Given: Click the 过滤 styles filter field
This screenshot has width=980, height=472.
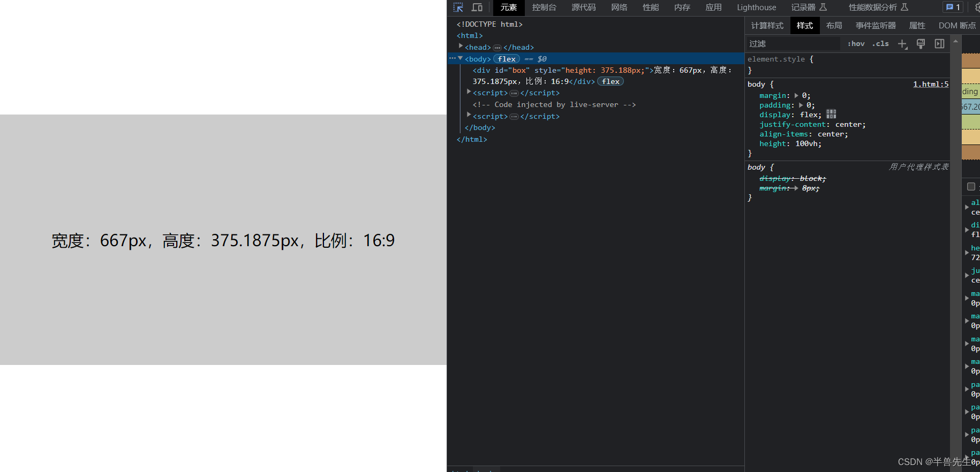Looking at the screenshot, I should pyautogui.click(x=793, y=44).
